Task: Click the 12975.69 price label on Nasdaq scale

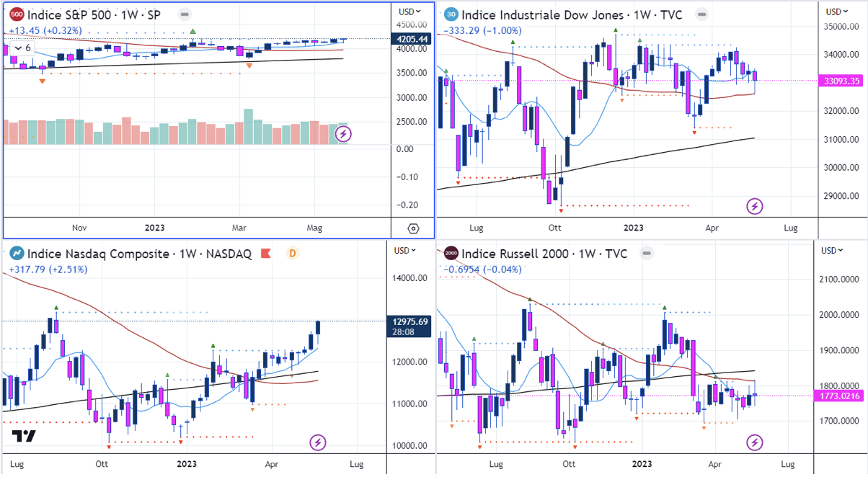Action: point(407,321)
